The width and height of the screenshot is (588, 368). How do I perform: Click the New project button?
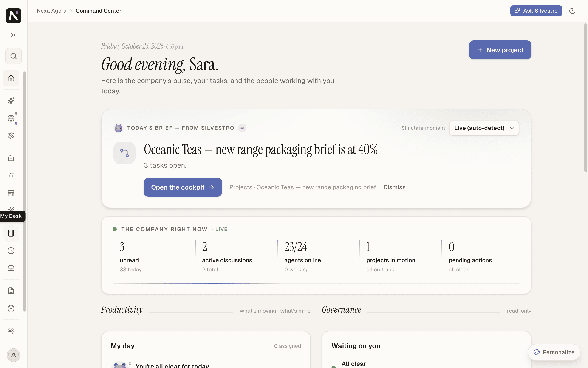[500, 50]
